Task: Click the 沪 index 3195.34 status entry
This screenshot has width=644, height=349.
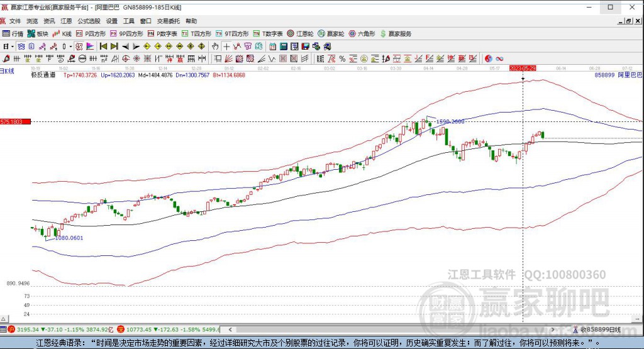Action: [60, 330]
